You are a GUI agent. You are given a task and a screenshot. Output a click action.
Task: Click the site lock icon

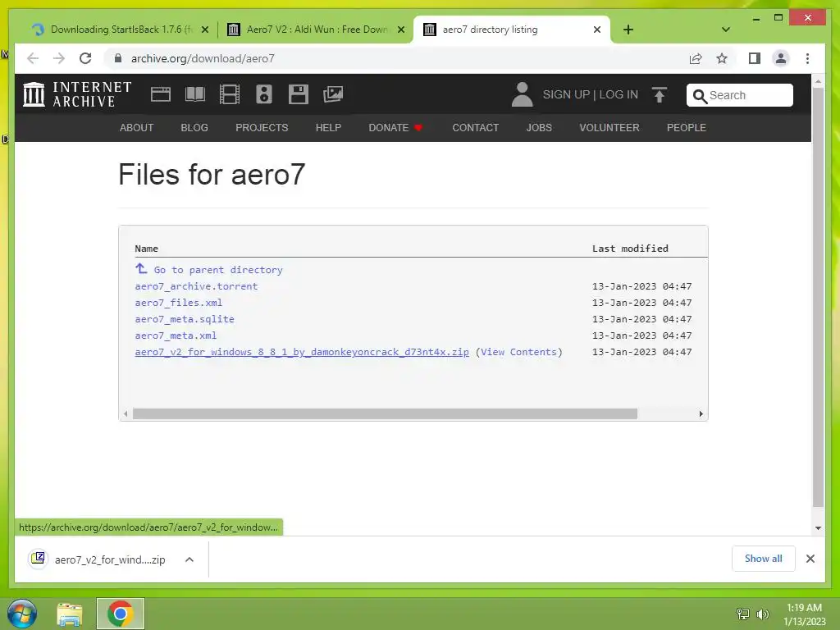click(118, 58)
